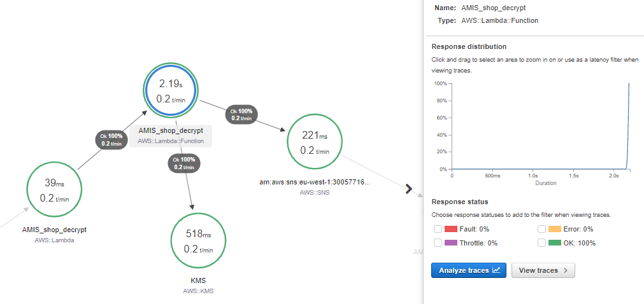
Task: Toggle the Throttle response status checkbox
Action: (x=438, y=243)
